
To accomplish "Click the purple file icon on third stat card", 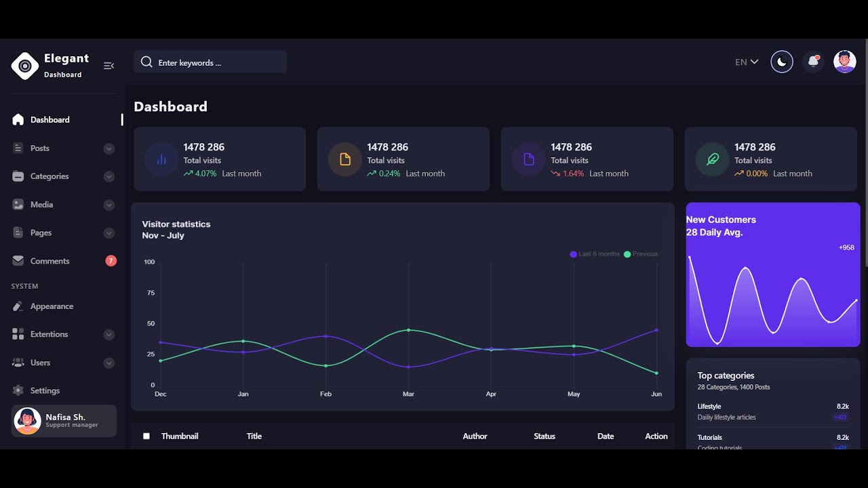I will [x=529, y=159].
